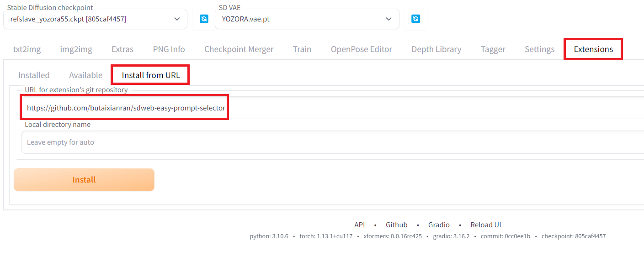Open the API footer link

pos(359,225)
